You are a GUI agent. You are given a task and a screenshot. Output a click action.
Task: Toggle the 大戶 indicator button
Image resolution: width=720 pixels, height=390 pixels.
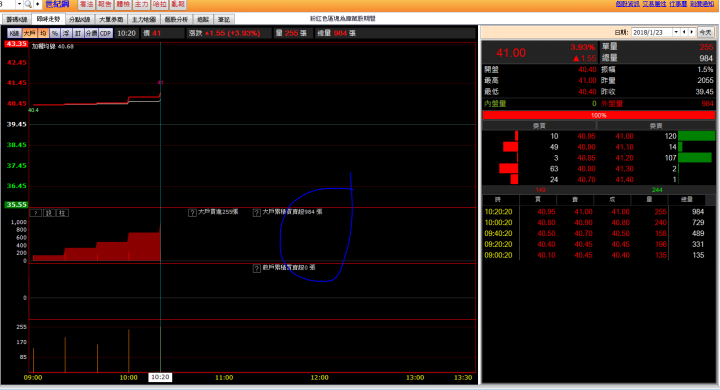pyautogui.click(x=29, y=33)
